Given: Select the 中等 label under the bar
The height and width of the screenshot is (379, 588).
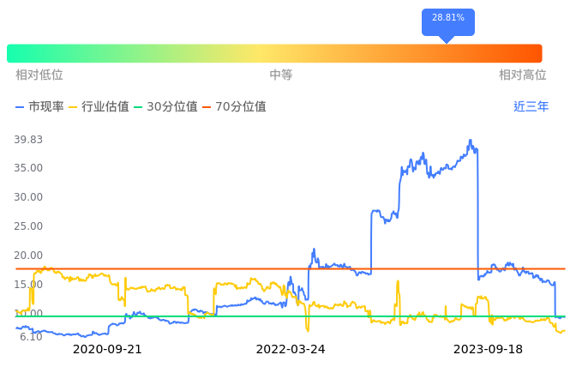Looking at the screenshot, I should [281, 75].
